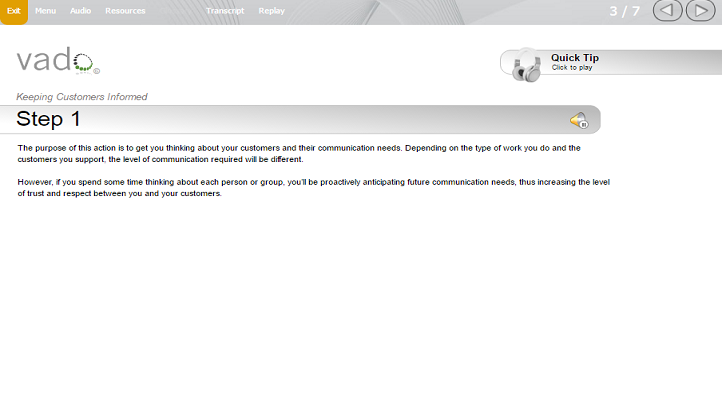Click the paragraph starting 'The purpose of this action'
The width and height of the screenshot is (722, 405).
pos(299,154)
